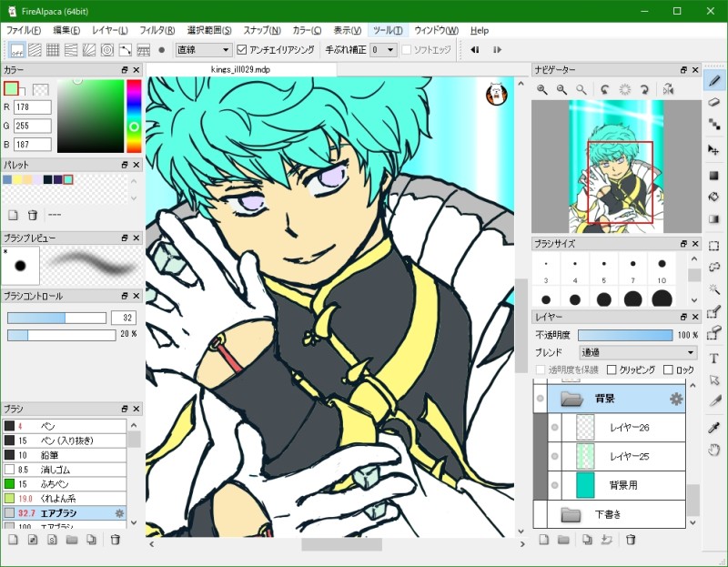Viewport: 728px width, 567px height.
Task: Open the ブレンド mode dropdown showing 通過
Action: coord(638,352)
